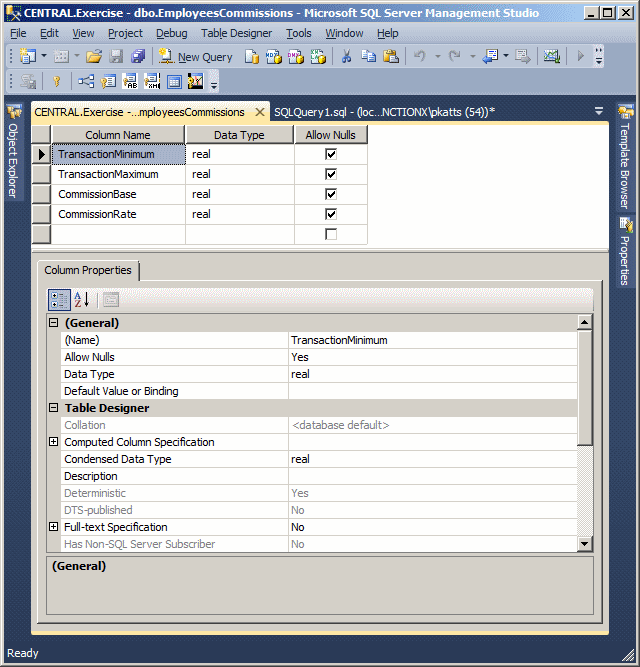
Task: Open Manage Indexes and Keys icon
Action: click(x=108, y=81)
